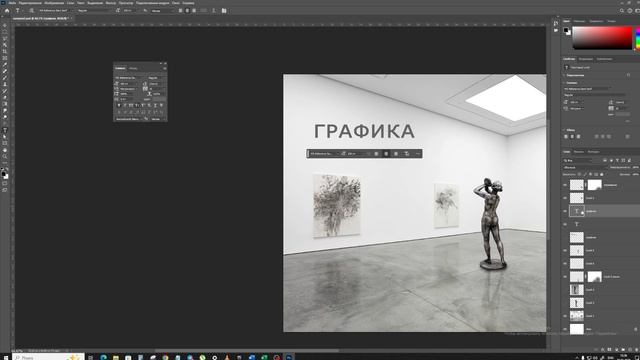The height and width of the screenshot is (360, 640).
Task: Select the Crop tool
Action: (5, 51)
